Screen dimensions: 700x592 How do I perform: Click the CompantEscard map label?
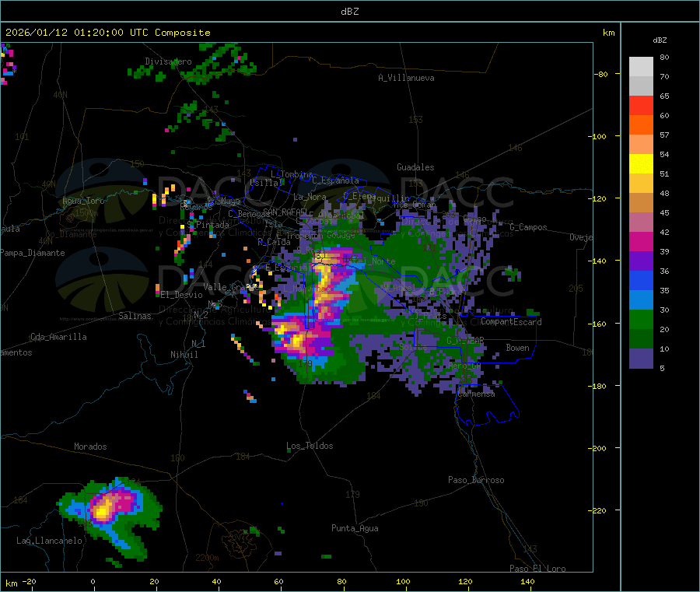click(511, 322)
